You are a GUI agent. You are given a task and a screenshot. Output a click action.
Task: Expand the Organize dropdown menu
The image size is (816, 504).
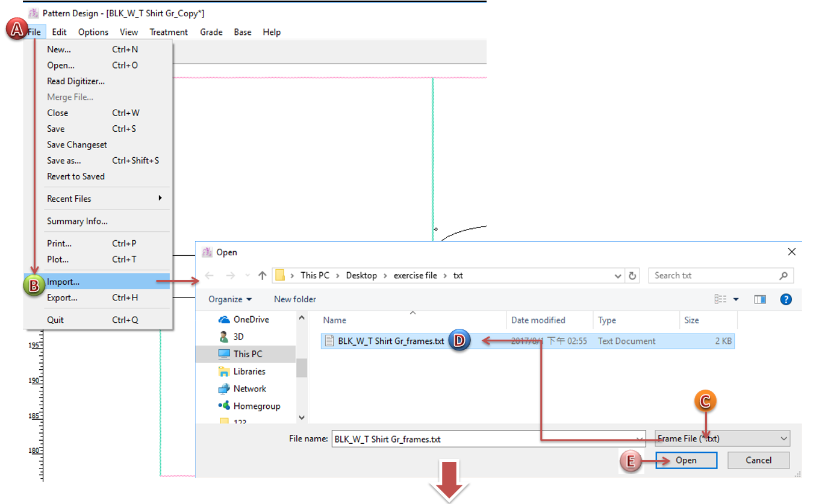tap(230, 299)
